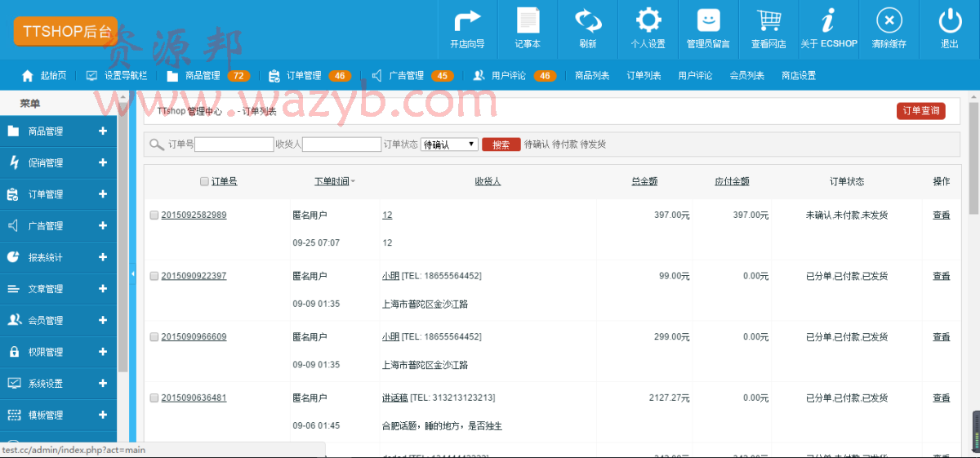Click the 设置导航栏 icon in nav bar
980x458 pixels.
click(x=91, y=75)
